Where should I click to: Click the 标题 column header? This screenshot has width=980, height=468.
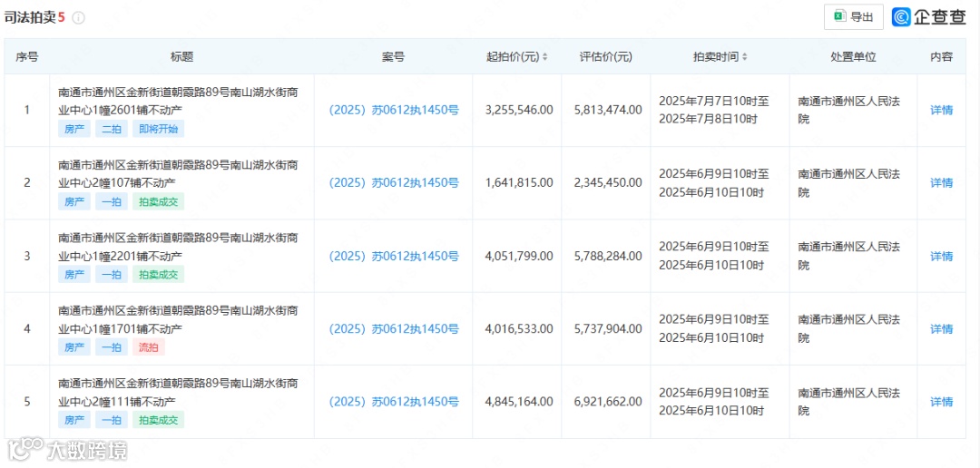[181, 57]
